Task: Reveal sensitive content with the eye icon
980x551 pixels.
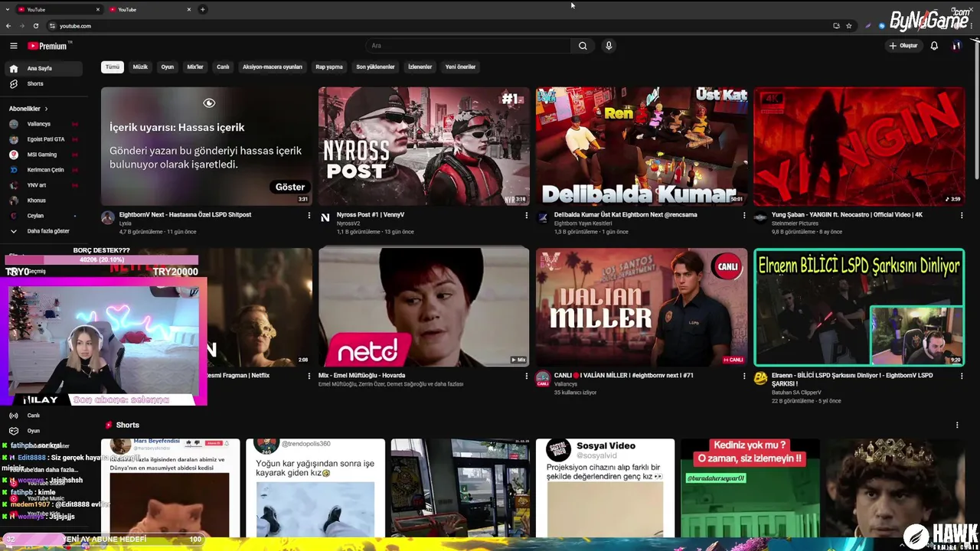Action: (x=209, y=103)
